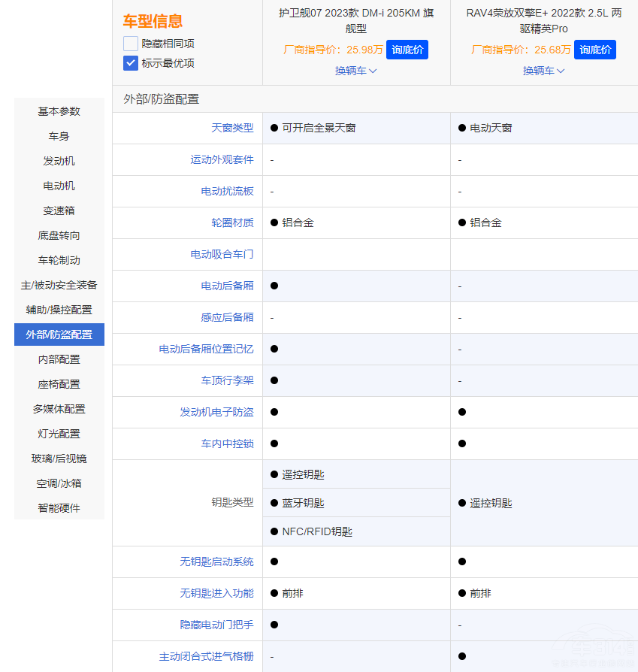
Task: Click 询底价 button for 护卫舰07
Action: tap(407, 49)
